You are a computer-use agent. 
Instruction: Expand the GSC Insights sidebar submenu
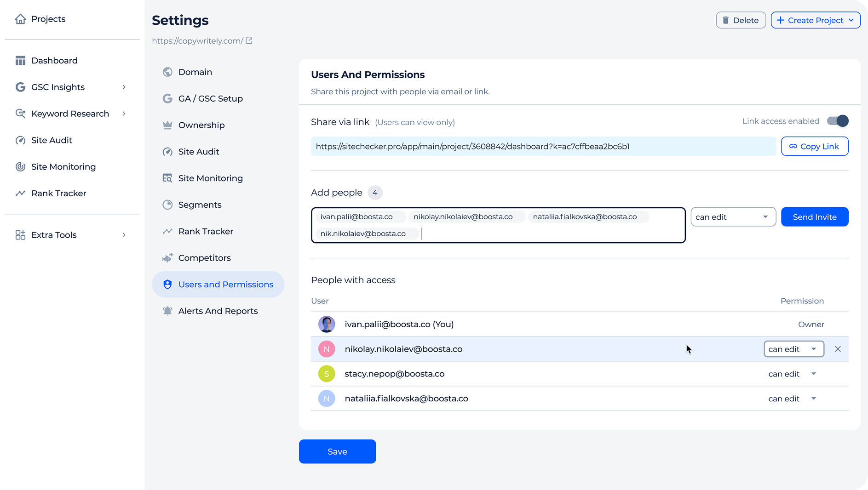point(124,87)
